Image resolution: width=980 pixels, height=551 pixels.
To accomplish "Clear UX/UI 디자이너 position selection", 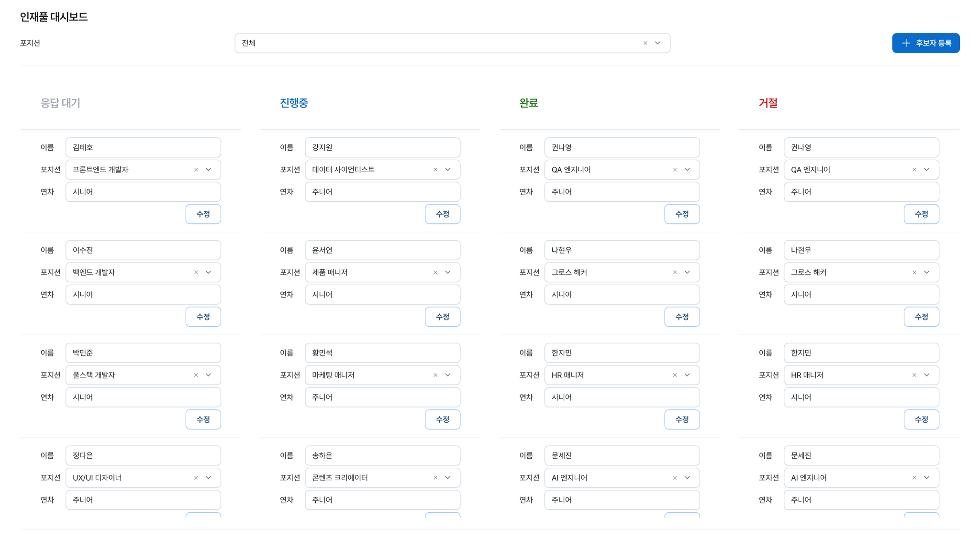I will pyautogui.click(x=196, y=478).
